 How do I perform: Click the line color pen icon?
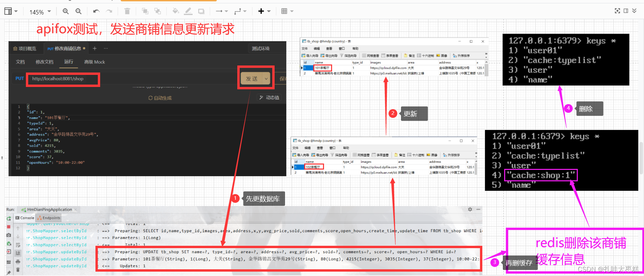click(188, 11)
